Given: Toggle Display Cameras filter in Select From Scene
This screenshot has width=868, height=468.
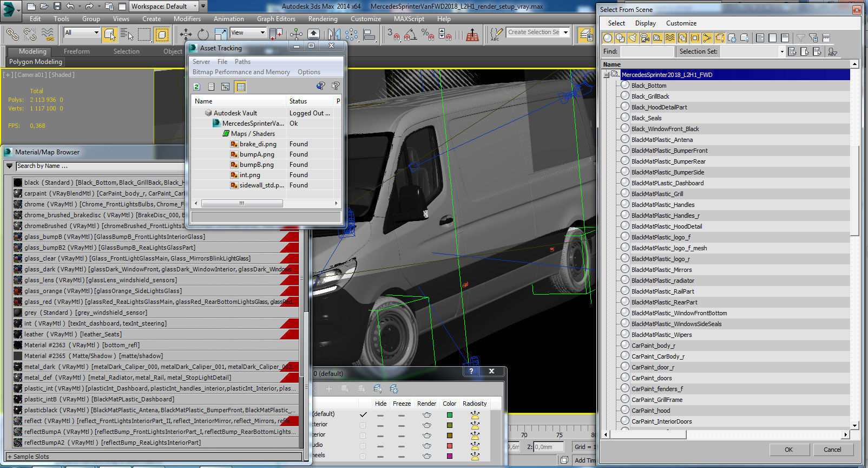Looking at the screenshot, I should [645, 37].
